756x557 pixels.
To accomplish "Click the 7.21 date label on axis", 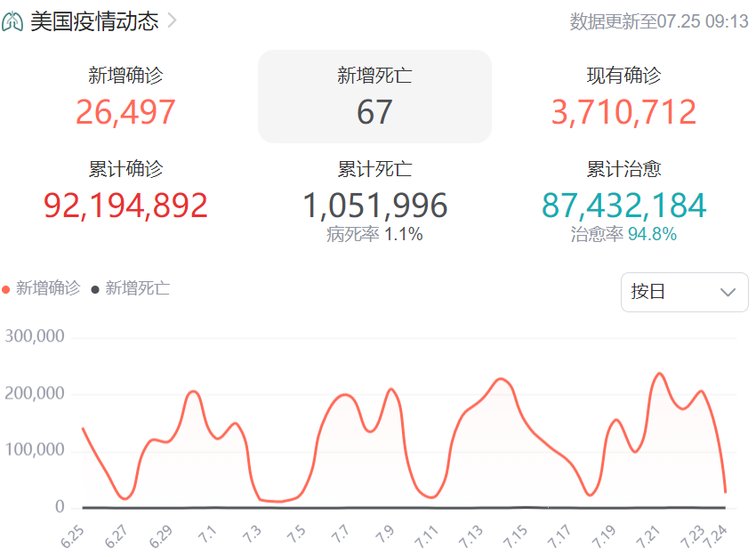I will pyautogui.click(x=649, y=537).
